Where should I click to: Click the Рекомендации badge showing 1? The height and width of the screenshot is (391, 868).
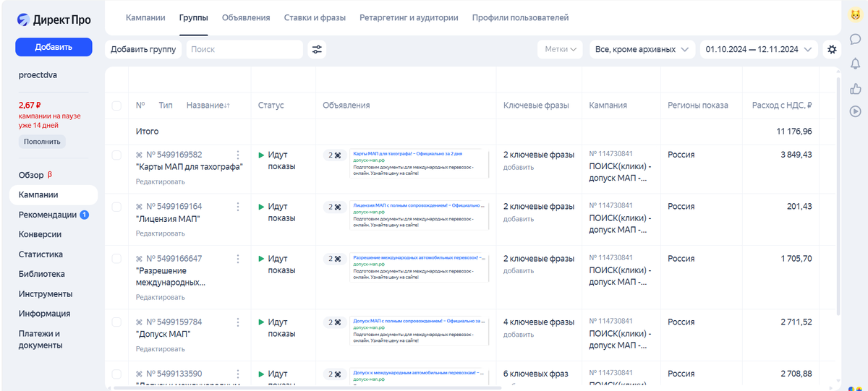[x=85, y=215]
